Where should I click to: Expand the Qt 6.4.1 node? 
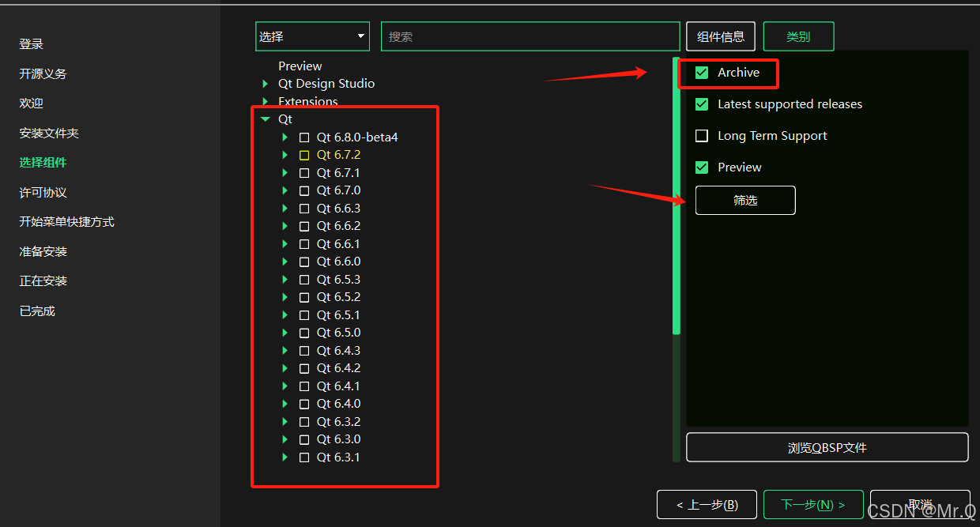[285, 386]
